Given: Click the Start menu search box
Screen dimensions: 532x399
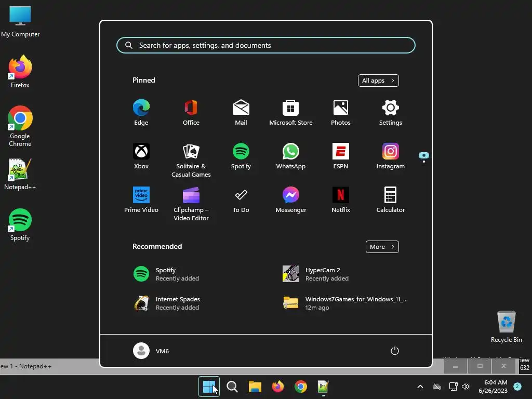Looking at the screenshot, I should point(266,45).
